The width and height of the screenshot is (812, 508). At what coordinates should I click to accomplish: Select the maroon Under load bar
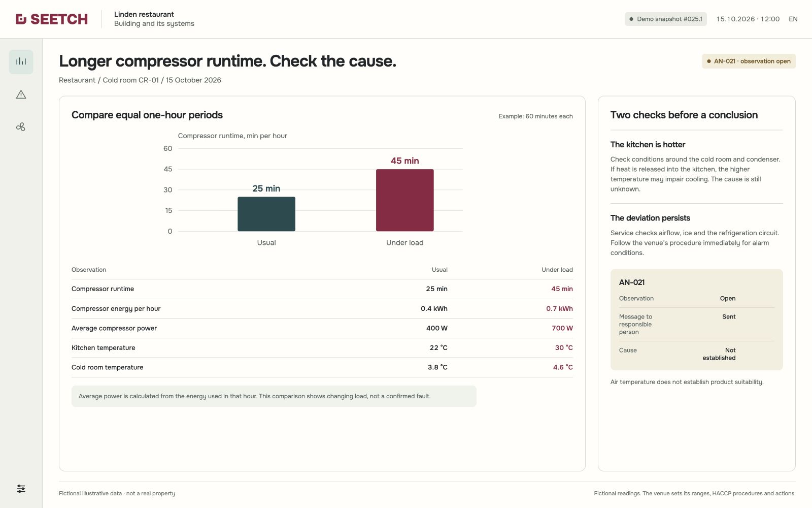click(x=405, y=200)
